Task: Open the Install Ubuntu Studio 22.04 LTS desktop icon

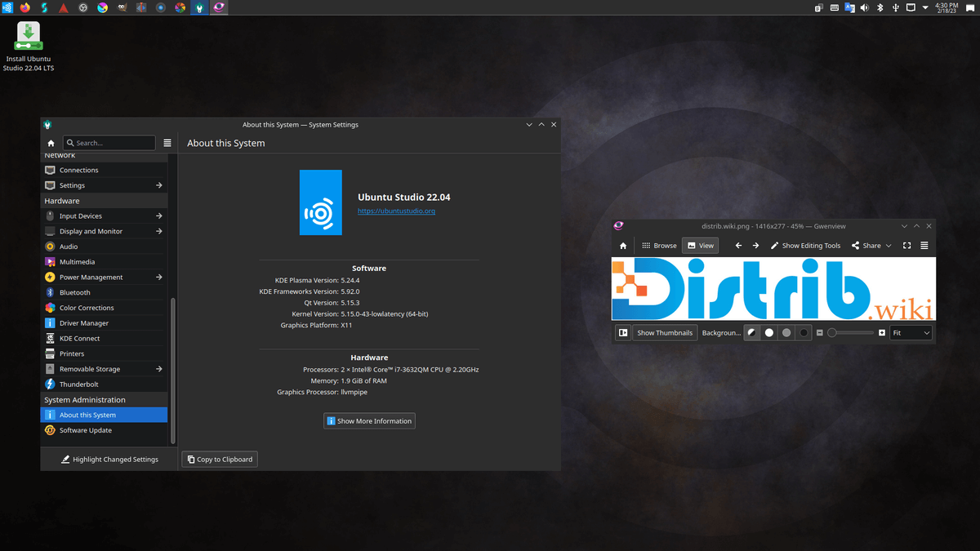Action: point(29,47)
